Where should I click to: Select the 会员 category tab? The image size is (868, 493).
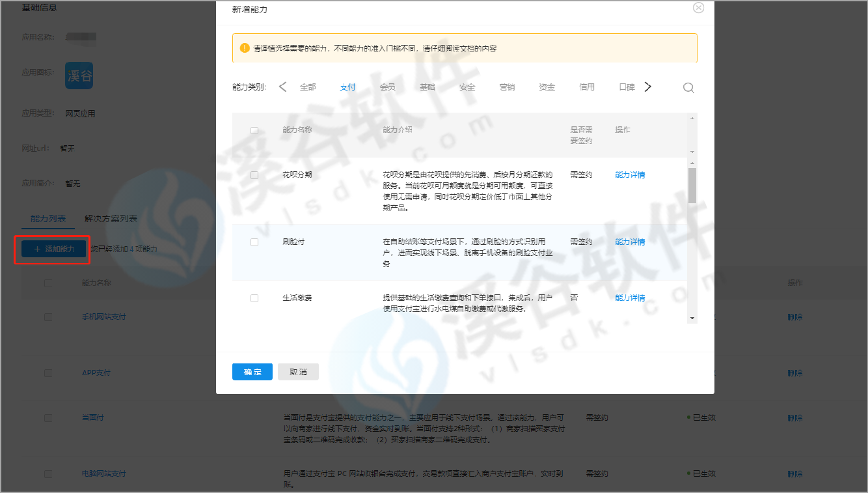[387, 87]
